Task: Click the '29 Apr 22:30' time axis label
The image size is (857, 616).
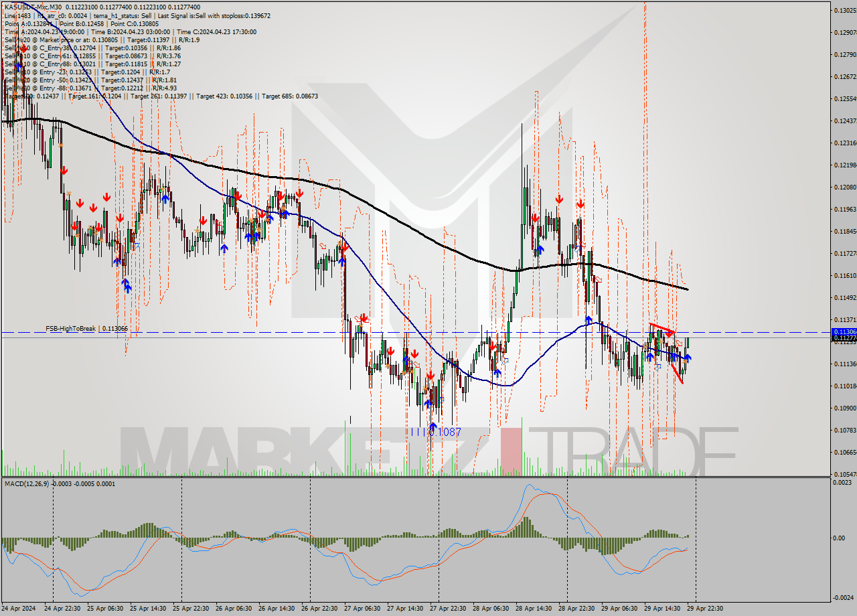Action: click(705, 609)
